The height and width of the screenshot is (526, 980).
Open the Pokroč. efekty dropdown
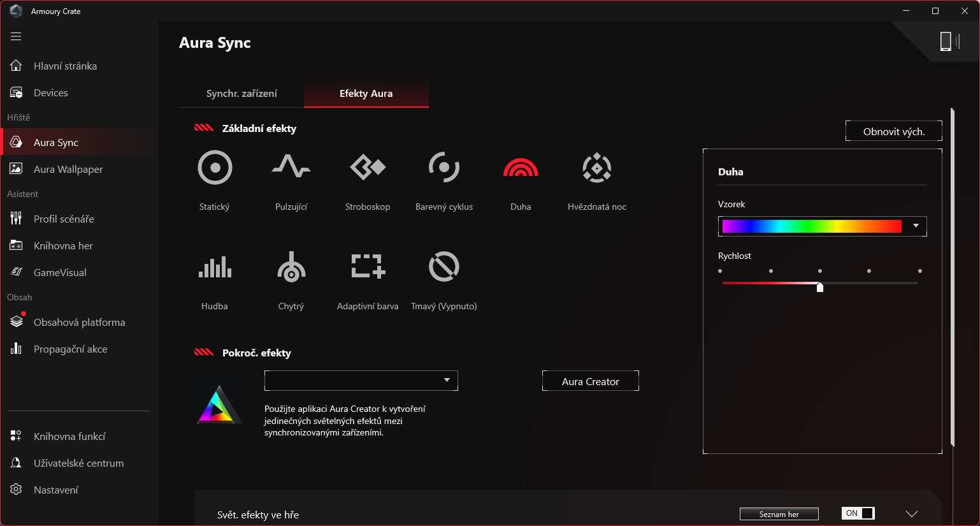[361, 381]
